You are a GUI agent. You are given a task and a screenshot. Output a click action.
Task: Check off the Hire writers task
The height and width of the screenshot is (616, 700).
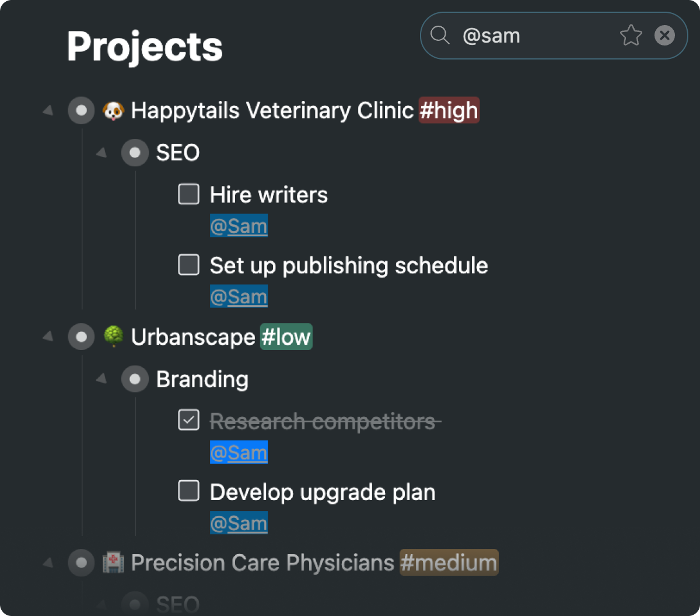[188, 194]
